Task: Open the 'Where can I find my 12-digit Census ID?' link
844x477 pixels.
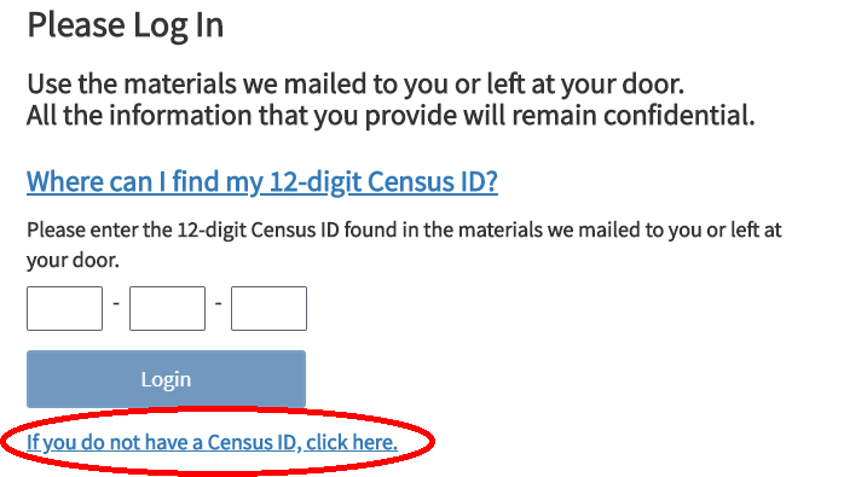Action: click(262, 183)
